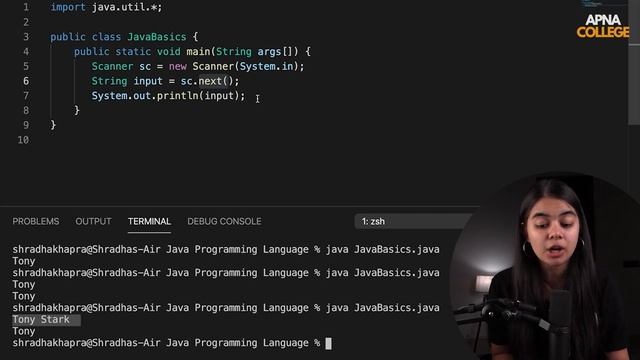Click the last terminal prompt line cursor

coord(329,343)
